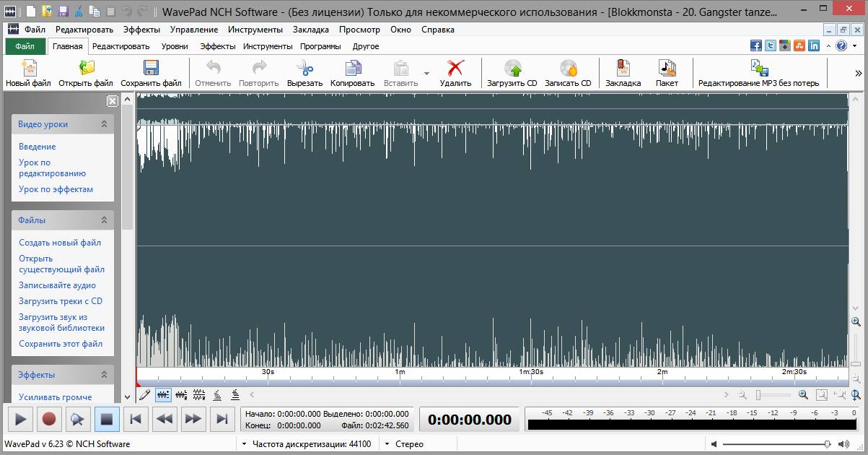Open the File menu in menu bar
The image size is (868, 455).
click(34, 30)
